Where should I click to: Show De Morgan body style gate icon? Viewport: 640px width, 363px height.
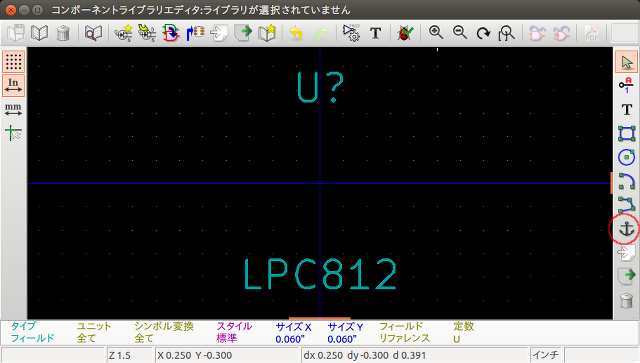[561, 33]
